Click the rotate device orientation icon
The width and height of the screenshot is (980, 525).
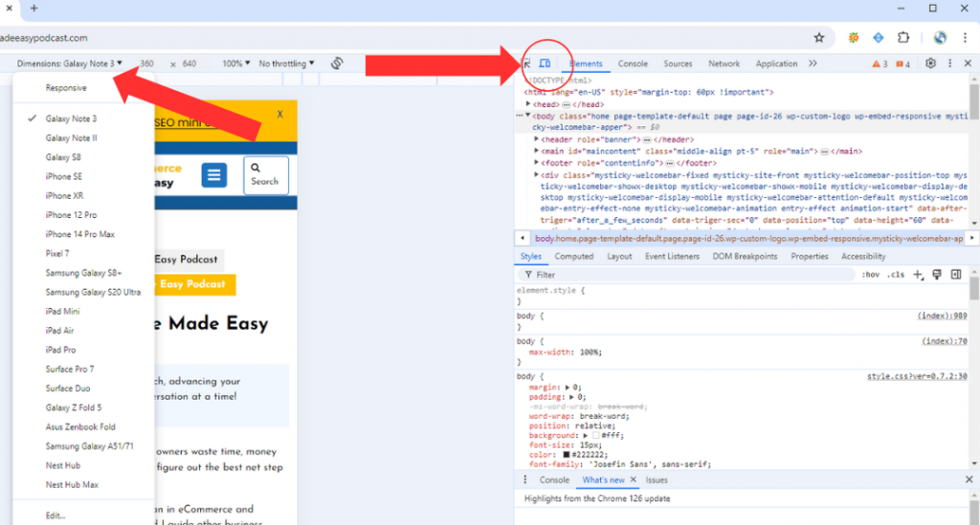coord(337,63)
